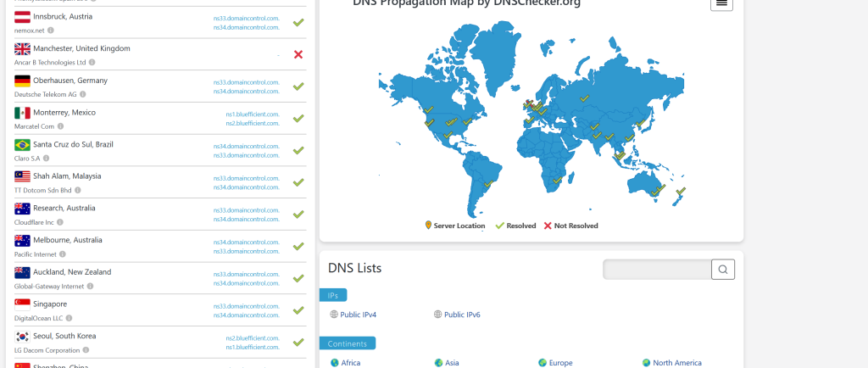Click the New Zealand flag for Auckland
This screenshot has height=368, width=868.
[22, 273]
